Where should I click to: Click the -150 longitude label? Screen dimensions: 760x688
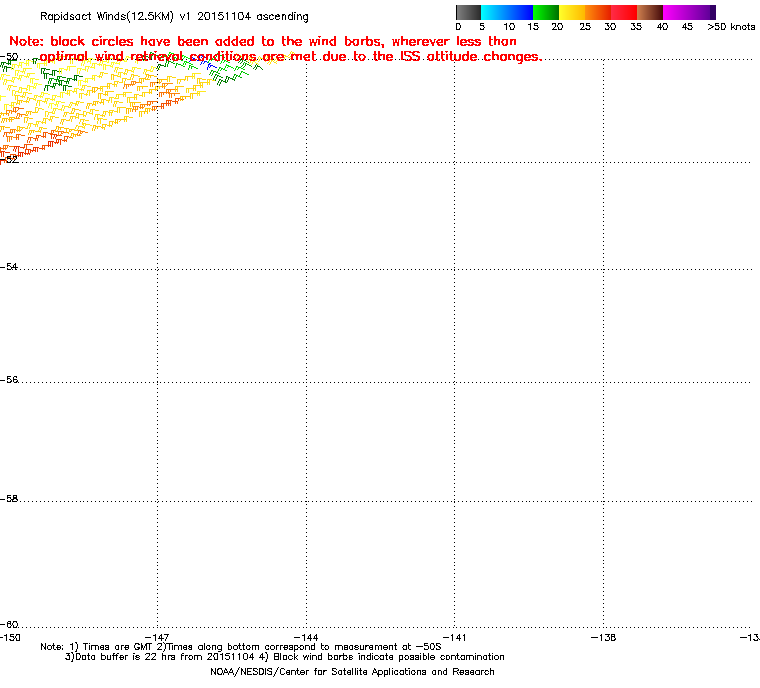tap(10, 638)
